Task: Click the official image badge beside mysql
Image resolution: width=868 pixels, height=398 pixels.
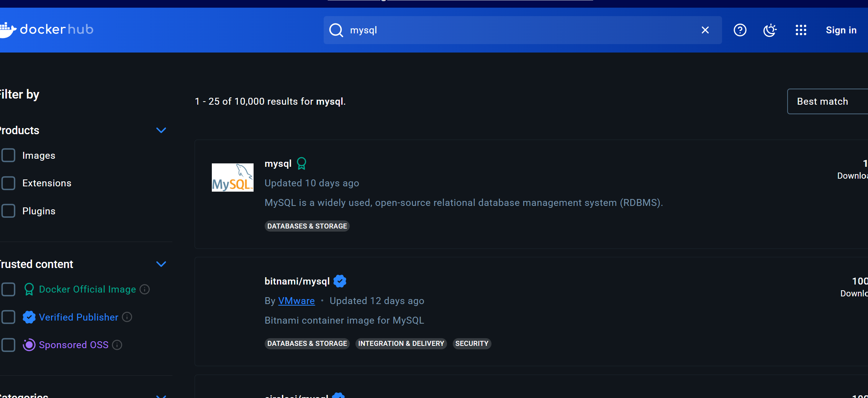Action: point(302,164)
